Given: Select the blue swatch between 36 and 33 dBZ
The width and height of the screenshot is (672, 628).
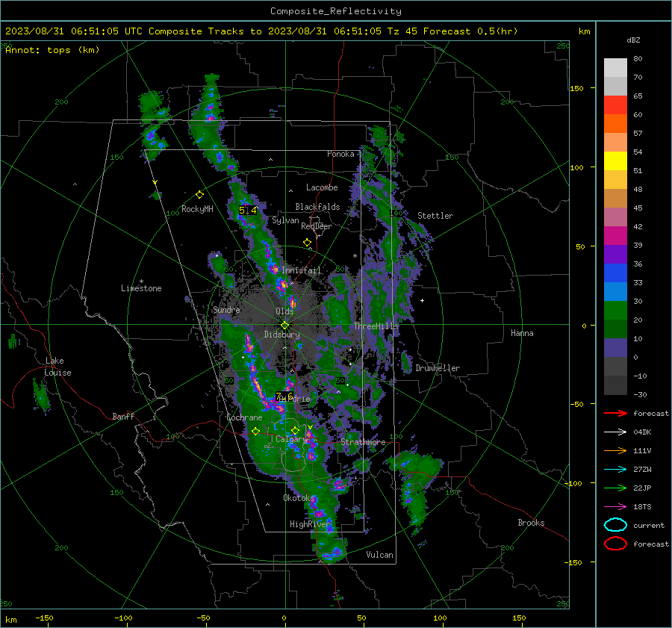Looking at the screenshot, I should coord(615,273).
